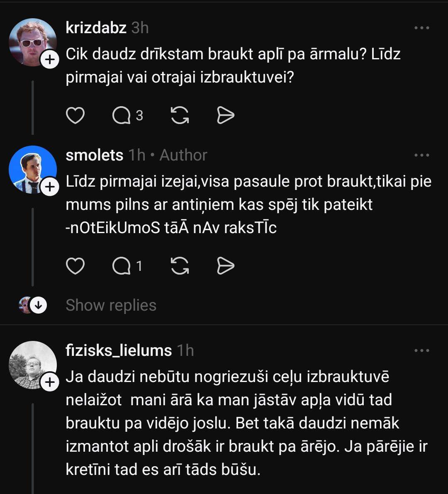The image size is (448, 494).
Task: Repost krizdabz's comment
Action: click(x=180, y=116)
